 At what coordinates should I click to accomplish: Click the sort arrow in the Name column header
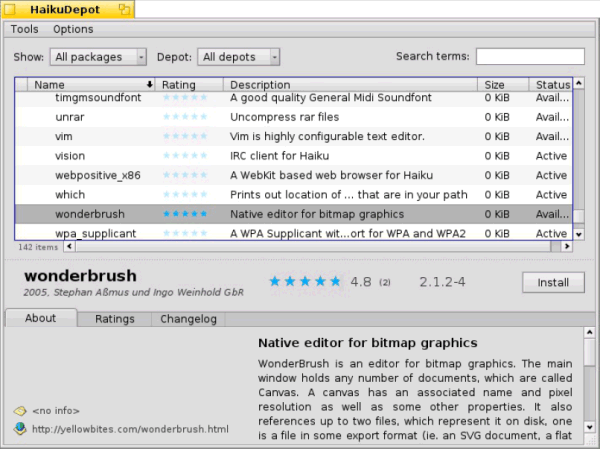click(x=150, y=85)
